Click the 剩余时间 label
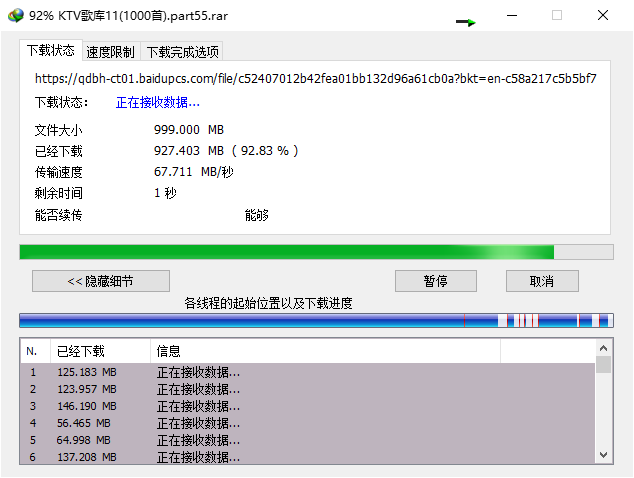Screen dimensions: 634x478 59,193
